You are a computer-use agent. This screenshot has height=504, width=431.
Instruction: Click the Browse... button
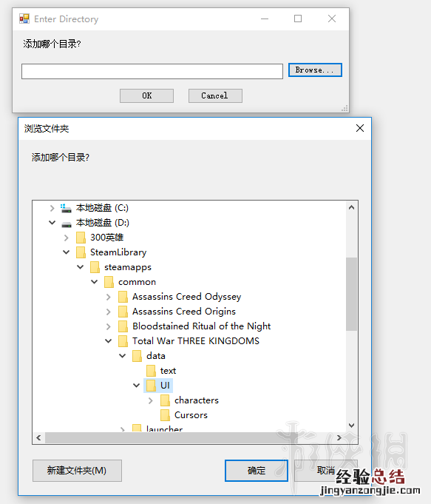tap(315, 70)
